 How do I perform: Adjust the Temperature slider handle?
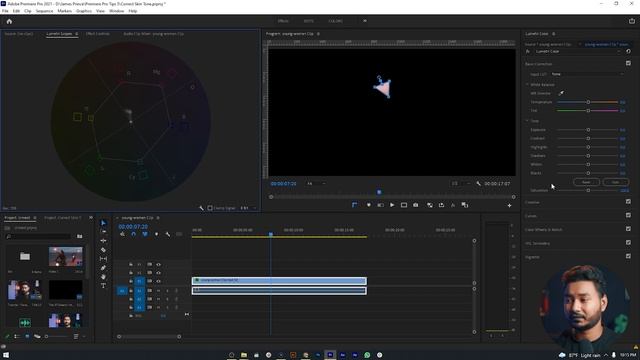point(588,102)
